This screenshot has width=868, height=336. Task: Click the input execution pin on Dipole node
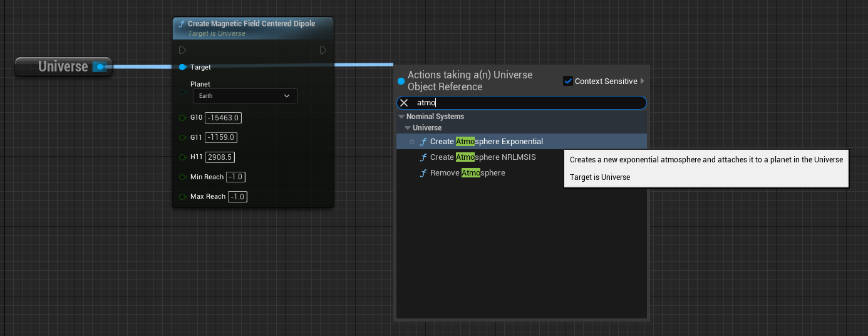coord(182,50)
